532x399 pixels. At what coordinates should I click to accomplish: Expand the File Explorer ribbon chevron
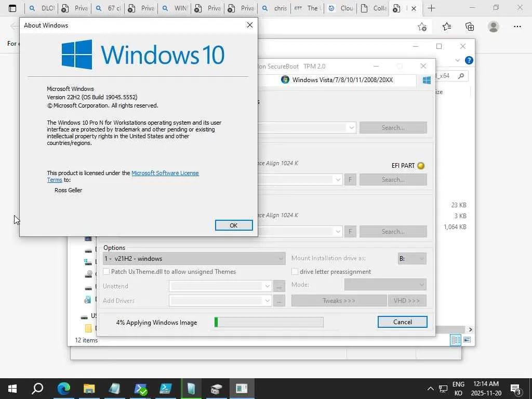(457, 60)
